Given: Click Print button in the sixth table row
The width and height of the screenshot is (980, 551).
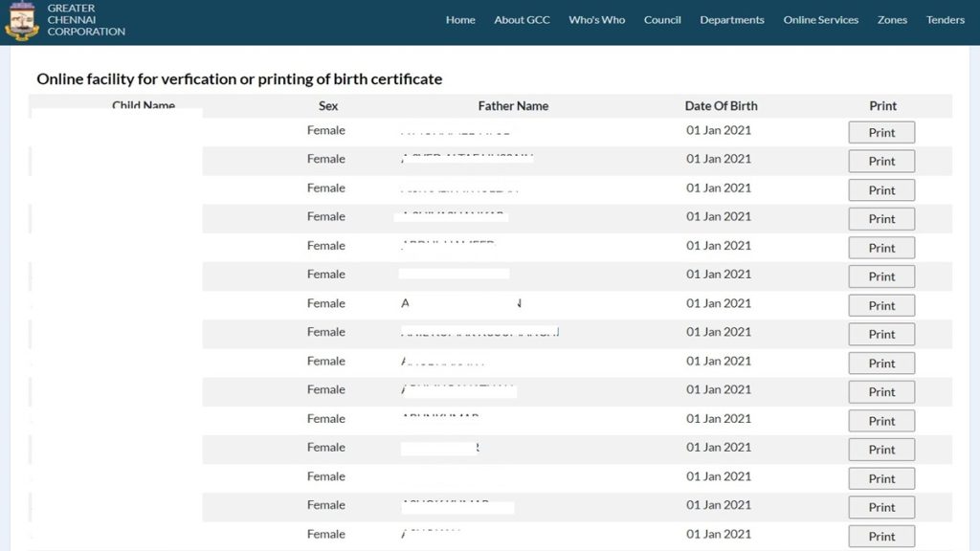Looking at the screenshot, I should coord(881,276).
